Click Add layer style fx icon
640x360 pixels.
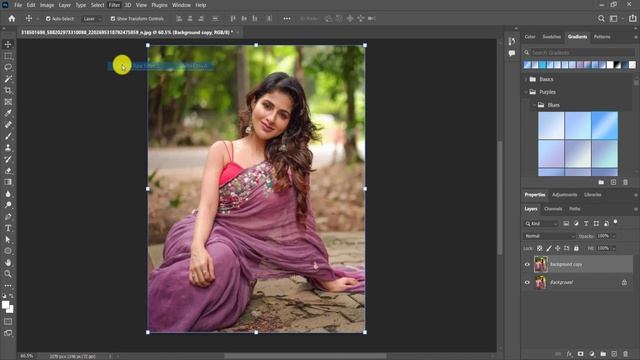569,354
